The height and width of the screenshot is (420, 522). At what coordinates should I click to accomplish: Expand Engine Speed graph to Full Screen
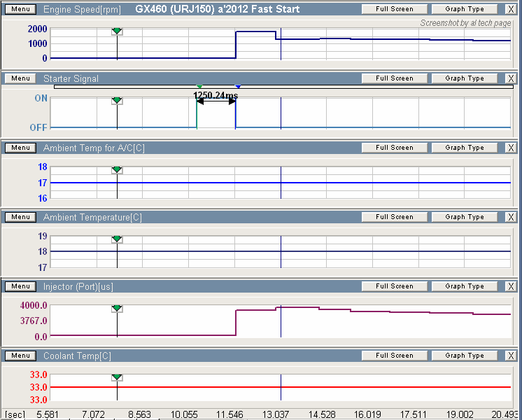(394, 9)
